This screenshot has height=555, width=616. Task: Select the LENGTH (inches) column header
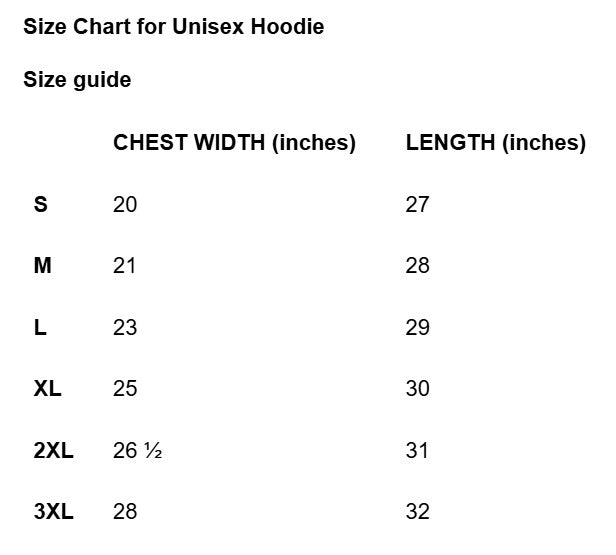[496, 142]
